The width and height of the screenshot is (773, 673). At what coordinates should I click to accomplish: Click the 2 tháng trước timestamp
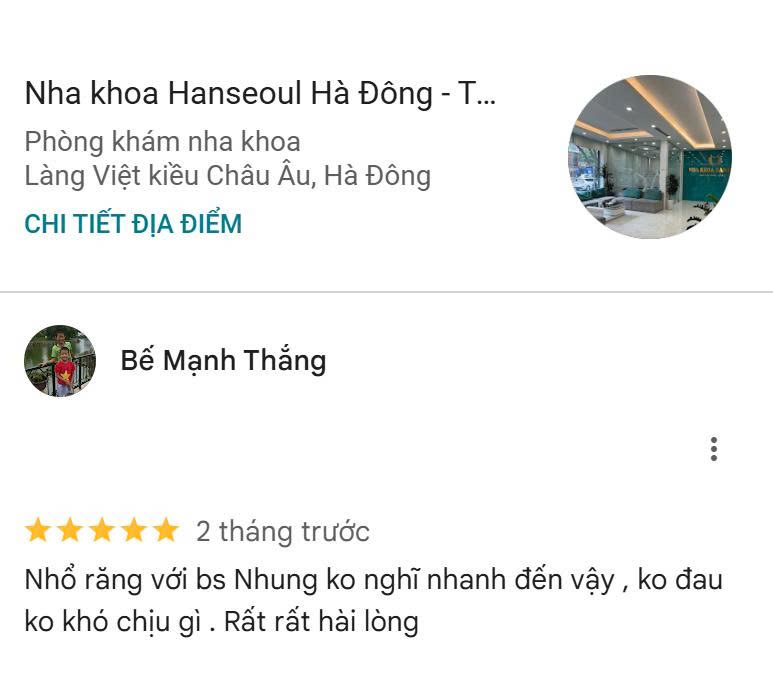282,531
